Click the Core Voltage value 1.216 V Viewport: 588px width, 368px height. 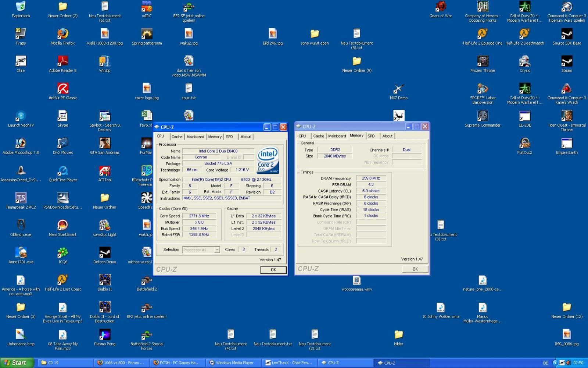242,170
